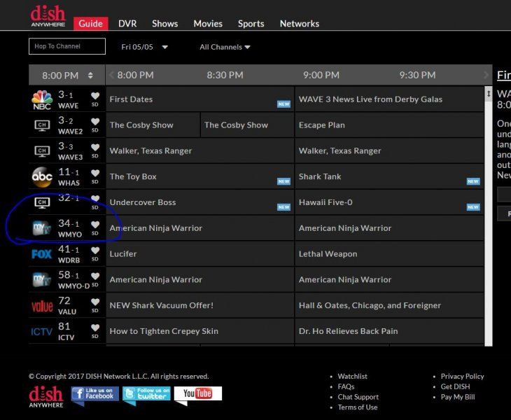Favorite the 32-1 channel heart
This screenshot has width=511, height=420.
pyautogui.click(x=95, y=198)
